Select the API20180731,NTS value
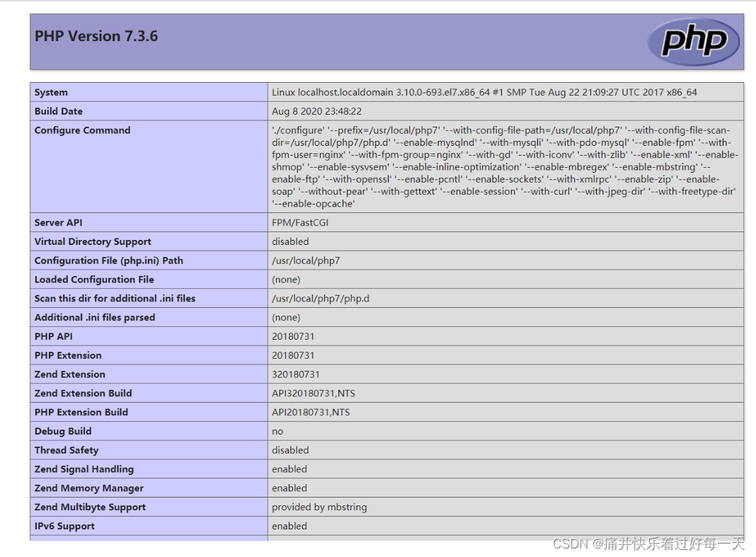 (x=311, y=413)
